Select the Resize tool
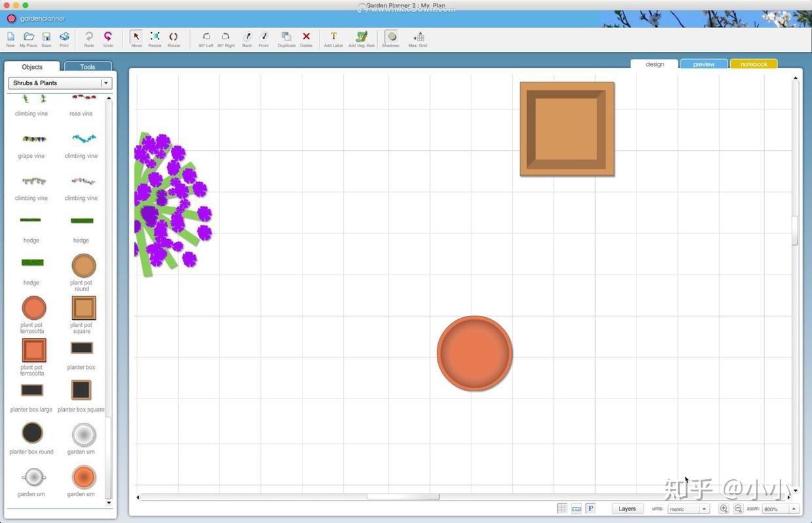This screenshot has height=523, width=812. pos(155,37)
